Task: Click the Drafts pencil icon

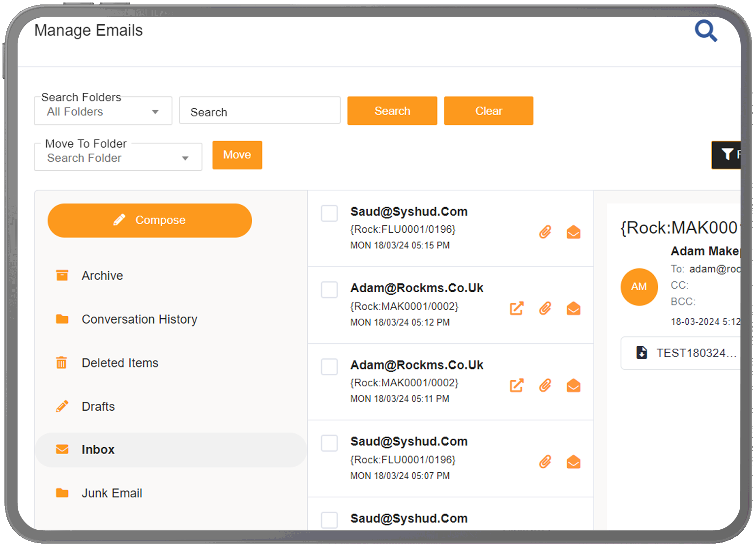Action: pos(62,406)
